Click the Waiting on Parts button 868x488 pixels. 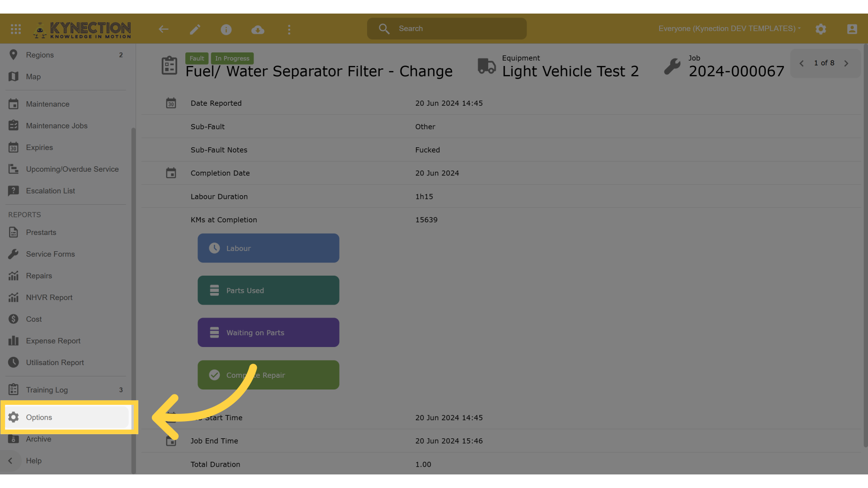point(268,333)
